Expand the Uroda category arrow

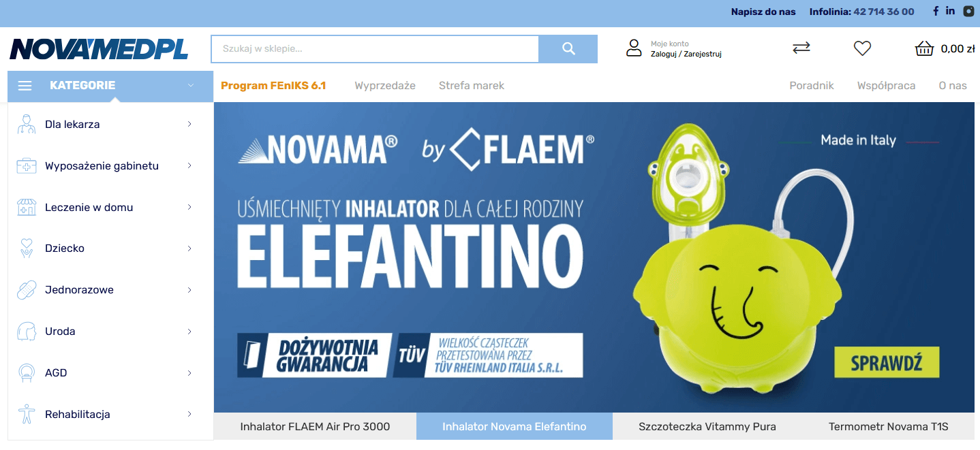189,332
